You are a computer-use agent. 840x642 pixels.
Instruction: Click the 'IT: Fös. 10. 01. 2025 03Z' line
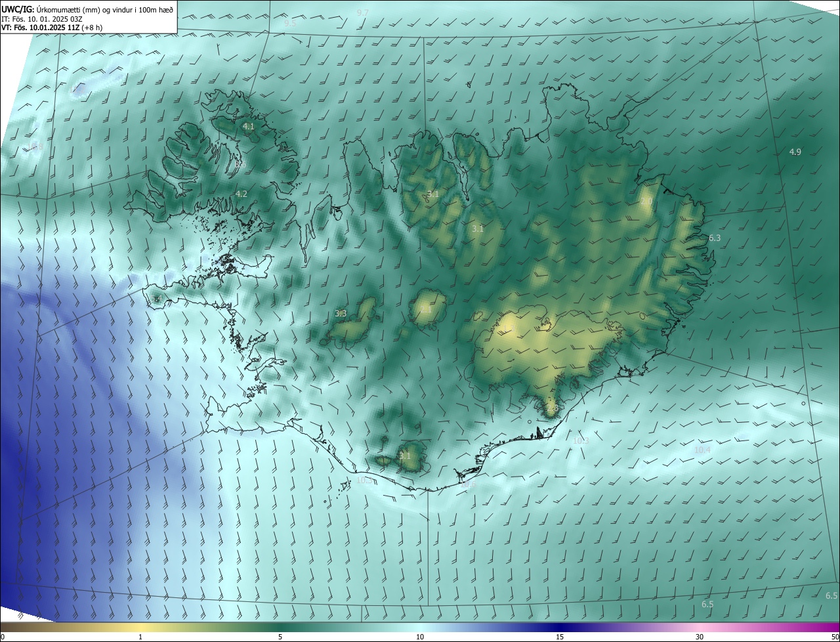[41, 18]
